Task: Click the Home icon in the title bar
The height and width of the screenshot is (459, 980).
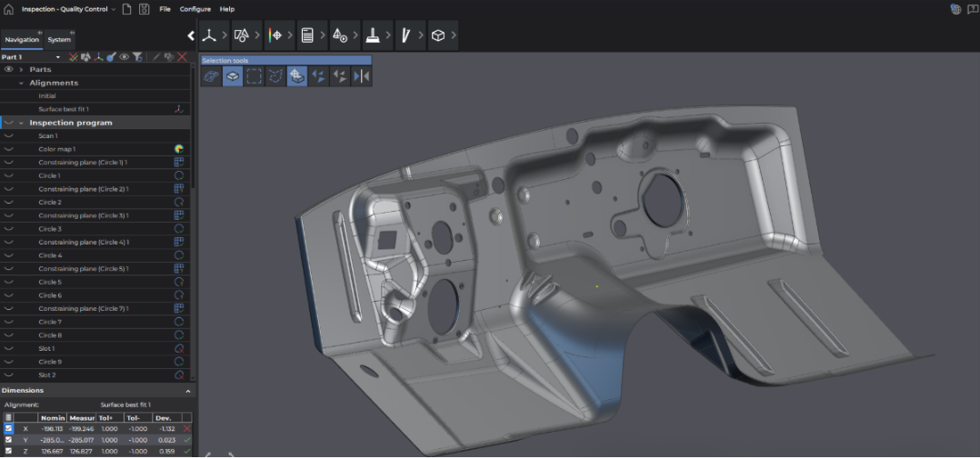Action: tap(9, 9)
